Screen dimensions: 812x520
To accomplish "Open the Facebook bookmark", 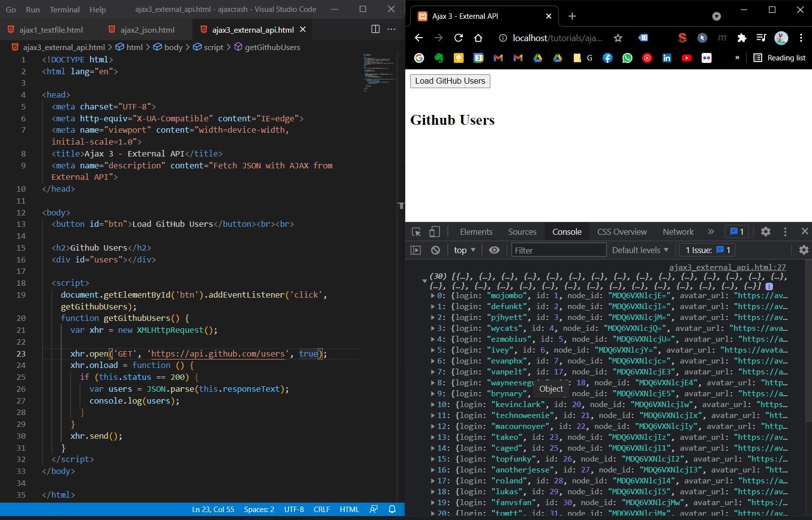I will (608, 58).
